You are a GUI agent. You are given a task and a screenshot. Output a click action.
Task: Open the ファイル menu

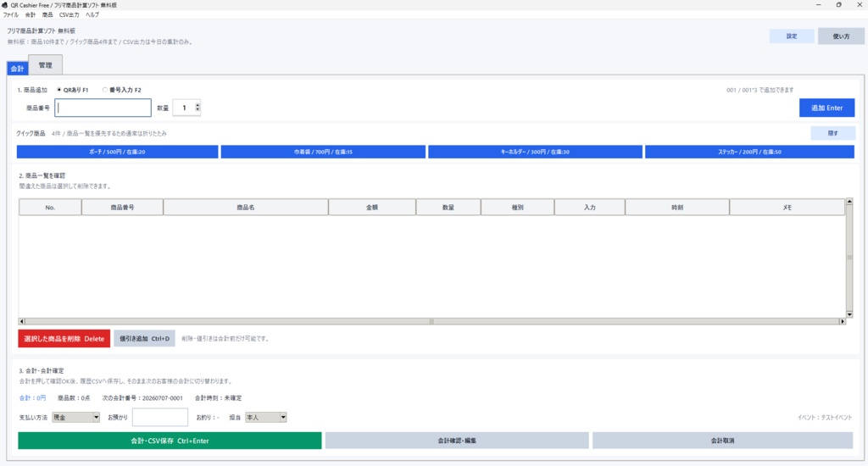[x=10, y=15]
